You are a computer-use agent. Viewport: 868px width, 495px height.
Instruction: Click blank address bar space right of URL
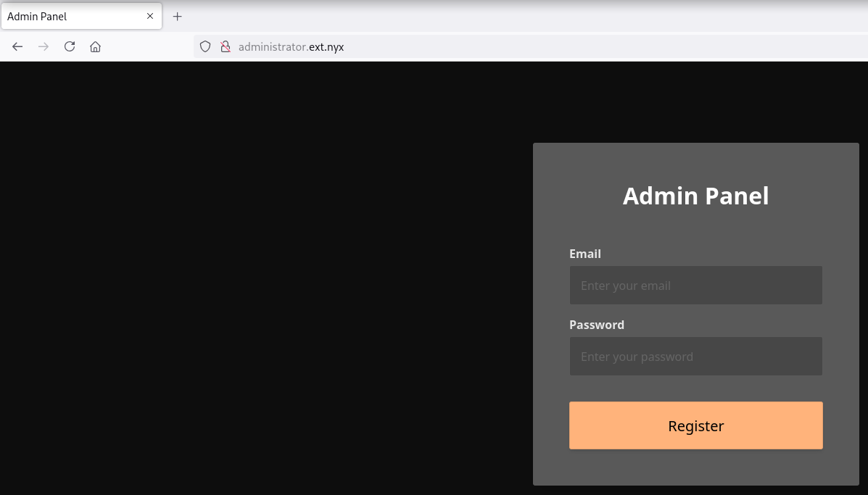(x=580, y=46)
